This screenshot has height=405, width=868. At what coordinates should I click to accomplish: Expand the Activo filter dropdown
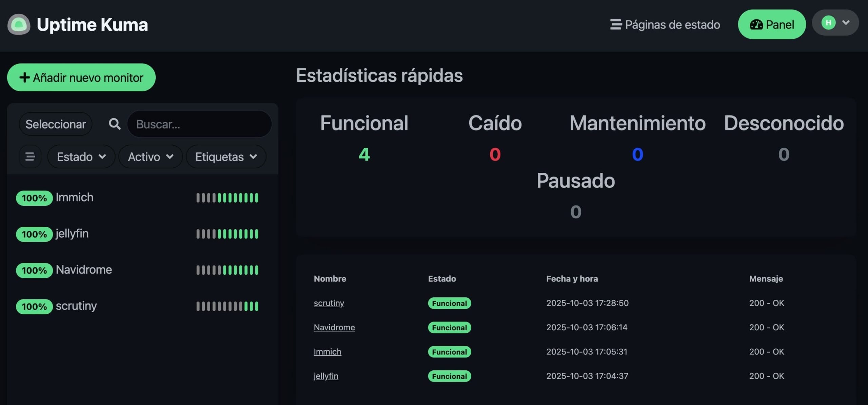(x=151, y=157)
